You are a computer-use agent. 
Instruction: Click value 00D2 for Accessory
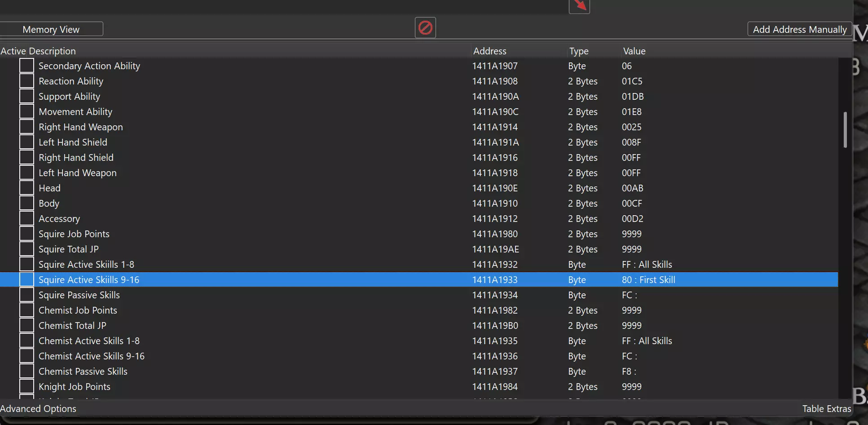click(632, 219)
